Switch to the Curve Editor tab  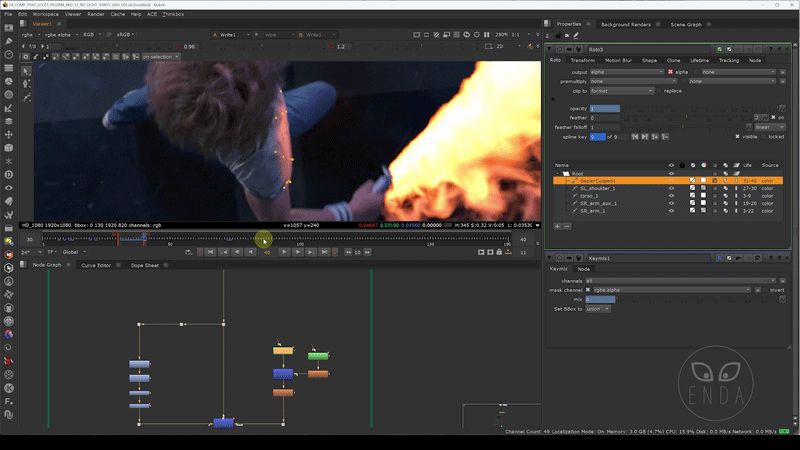click(x=96, y=265)
